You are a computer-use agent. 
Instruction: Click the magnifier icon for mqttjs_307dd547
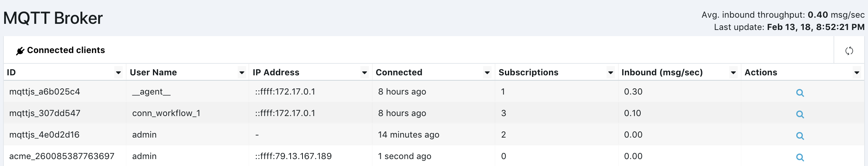[800, 114]
